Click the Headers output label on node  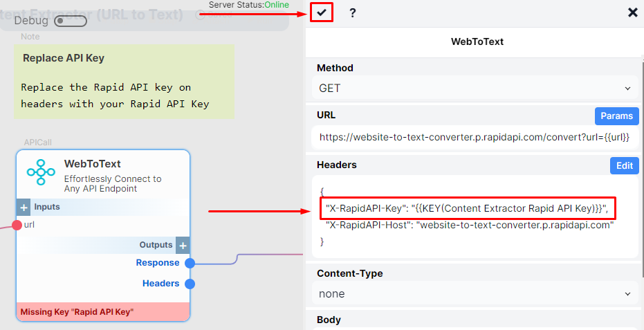click(161, 283)
